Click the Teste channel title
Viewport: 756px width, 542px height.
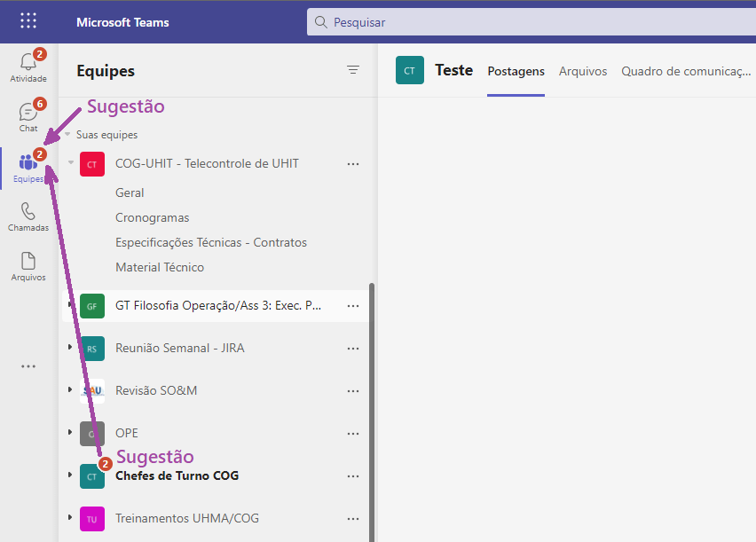[x=453, y=70]
